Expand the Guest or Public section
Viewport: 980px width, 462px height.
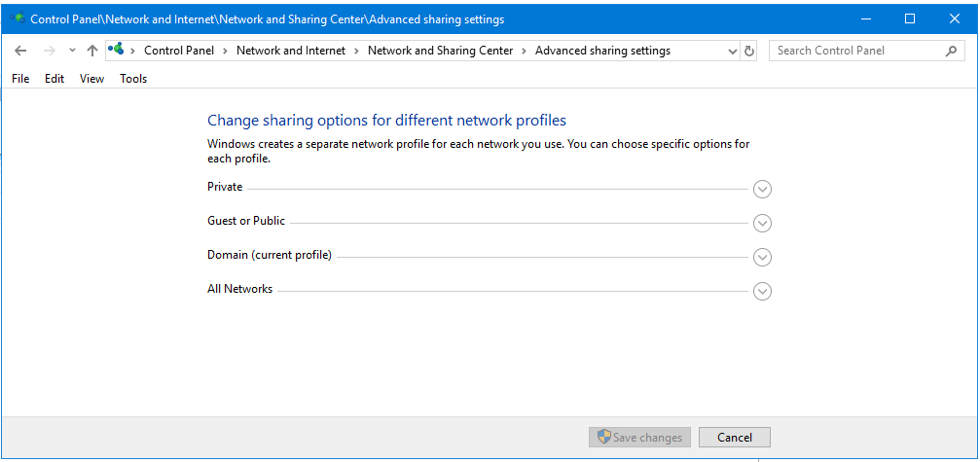click(762, 223)
